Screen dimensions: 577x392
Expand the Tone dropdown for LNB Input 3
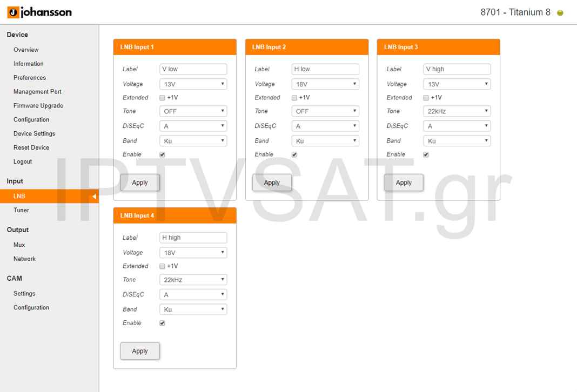[x=457, y=111]
